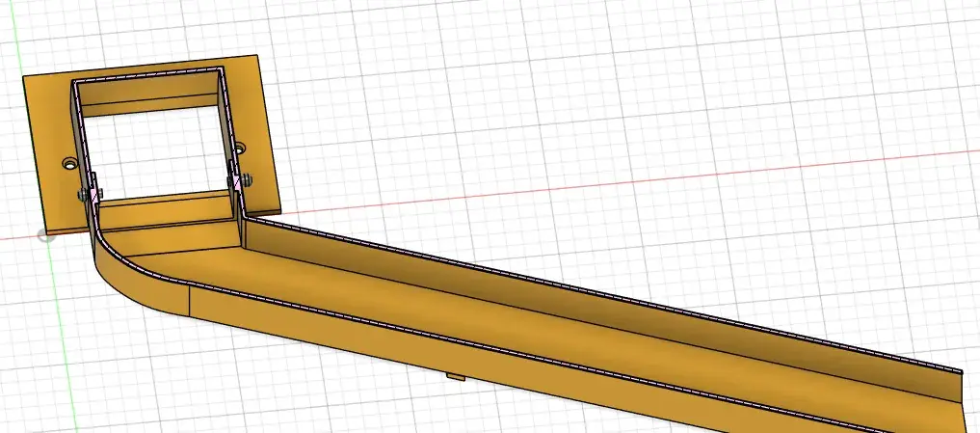Select the curved outer wall of the chute
This screenshot has height=433, width=980.
pos(141,287)
